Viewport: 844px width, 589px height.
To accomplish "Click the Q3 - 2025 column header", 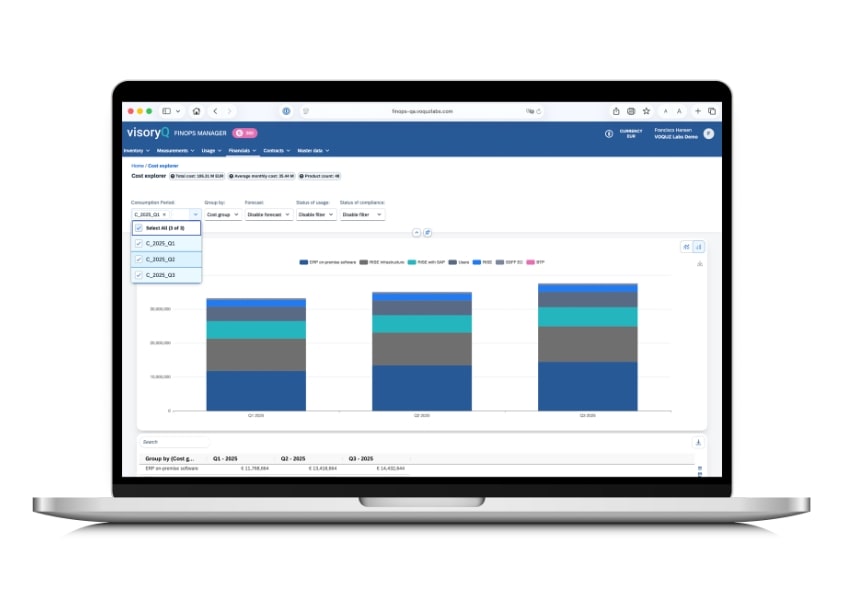I will pyautogui.click(x=361, y=459).
